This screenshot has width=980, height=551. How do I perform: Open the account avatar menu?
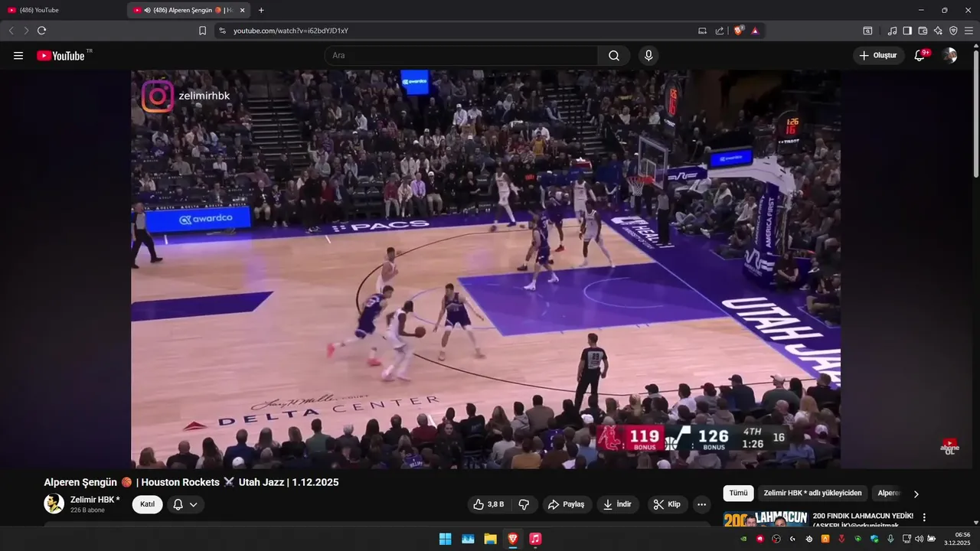click(x=949, y=55)
